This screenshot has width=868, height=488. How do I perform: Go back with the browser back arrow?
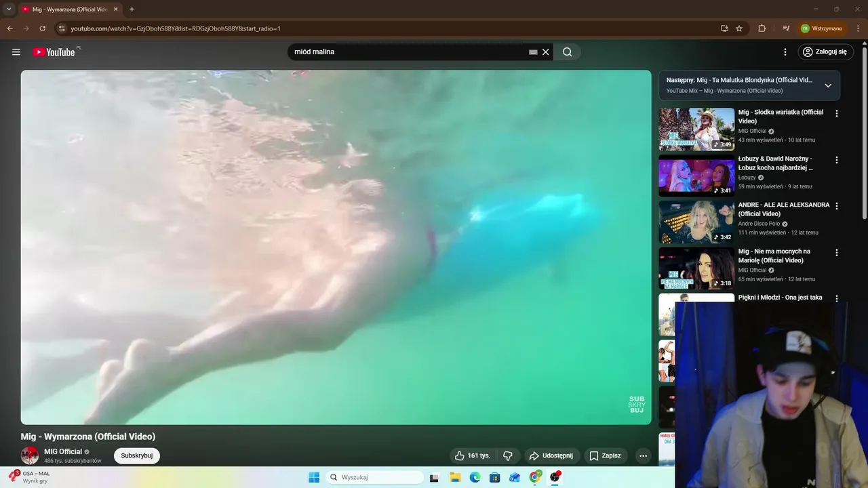9,28
